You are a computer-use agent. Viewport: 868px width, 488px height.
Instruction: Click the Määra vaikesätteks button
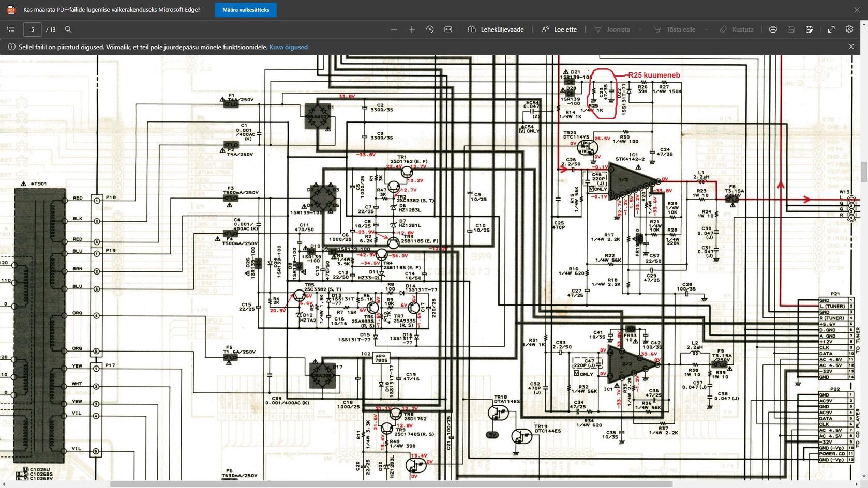(x=246, y=10)
